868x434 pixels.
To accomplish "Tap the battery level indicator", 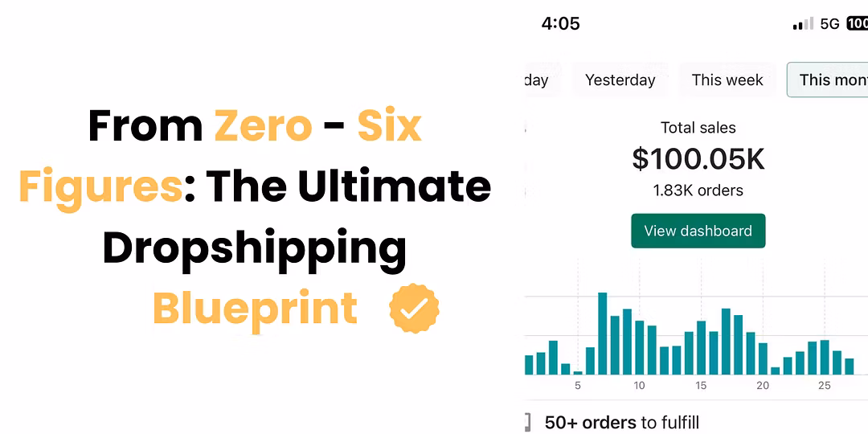I will click(857, 24).
